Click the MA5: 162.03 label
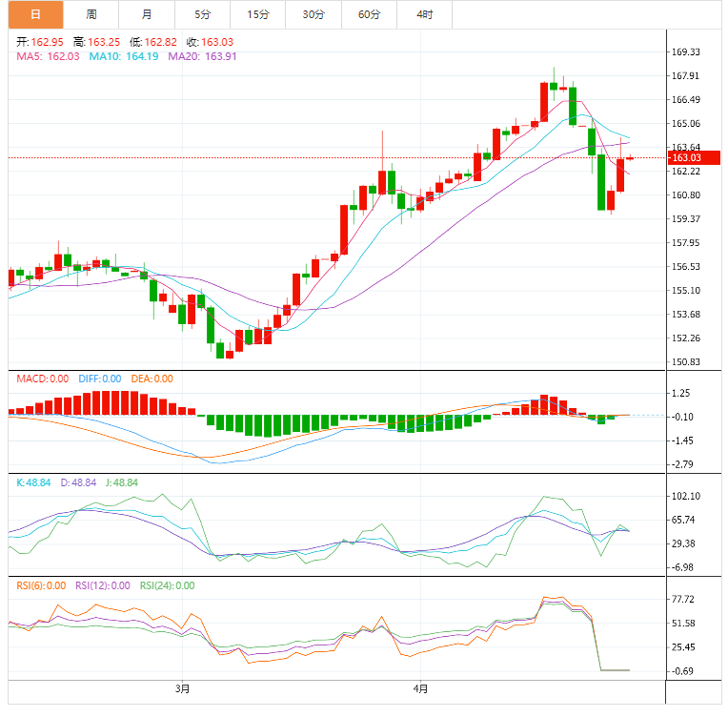 (48, 56)
